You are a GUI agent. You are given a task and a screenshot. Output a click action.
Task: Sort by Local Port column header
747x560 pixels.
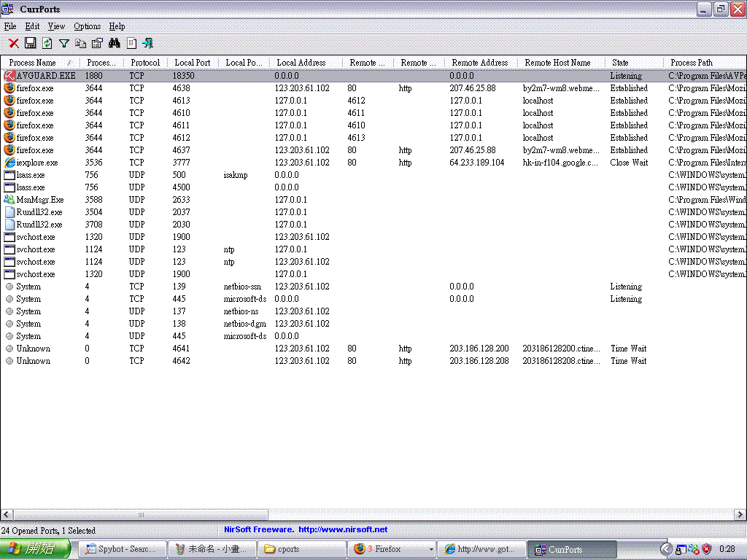tap(193, 63)
